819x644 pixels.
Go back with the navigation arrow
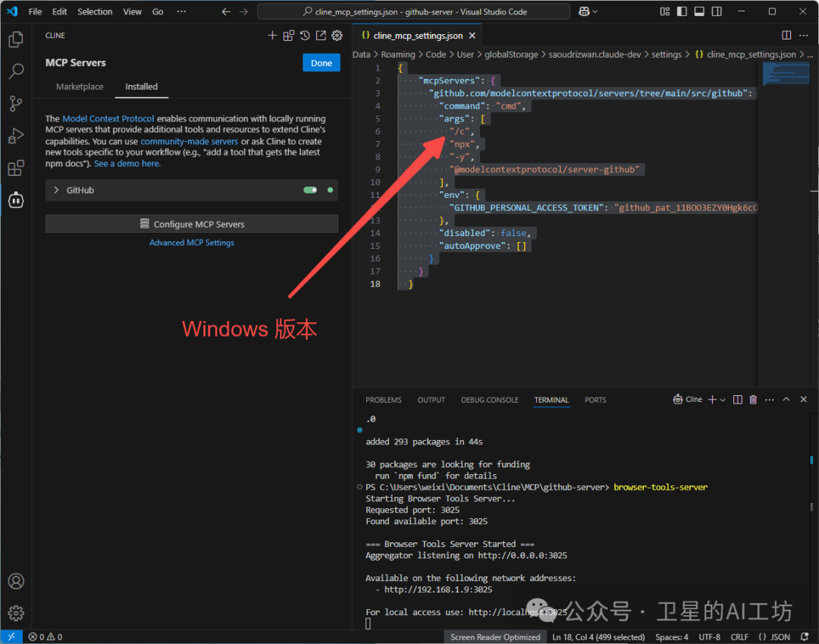[x=226, y=11]
